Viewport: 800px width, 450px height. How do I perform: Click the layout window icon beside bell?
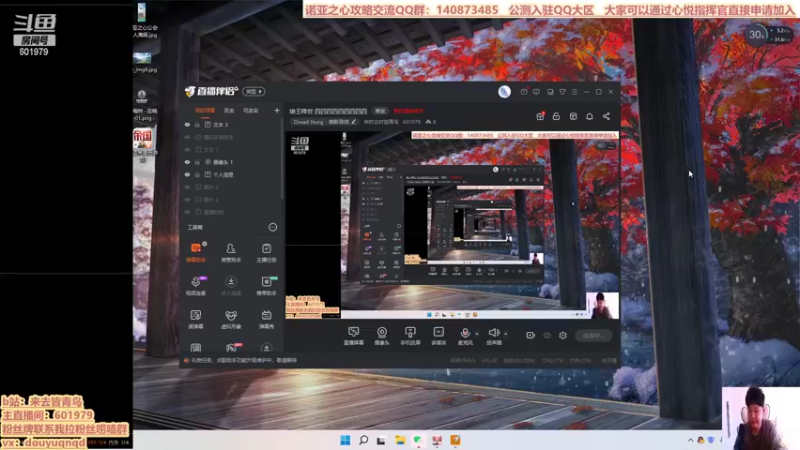(573, 116)
